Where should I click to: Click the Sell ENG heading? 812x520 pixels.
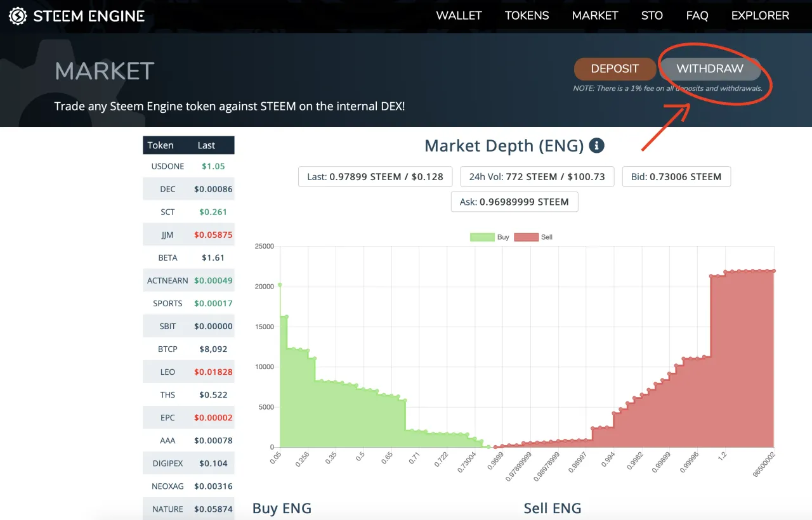coord(553,508)
